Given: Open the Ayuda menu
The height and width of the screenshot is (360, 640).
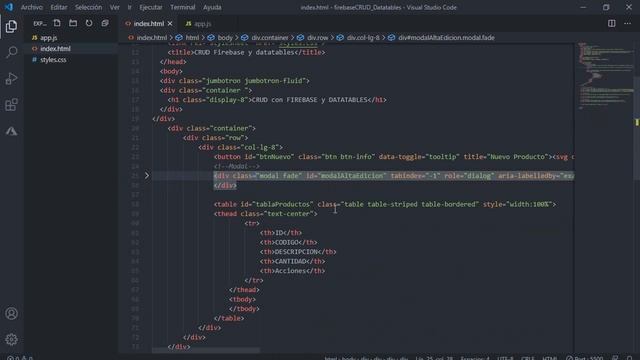Looking at the screenshot, I should (212, 7).
